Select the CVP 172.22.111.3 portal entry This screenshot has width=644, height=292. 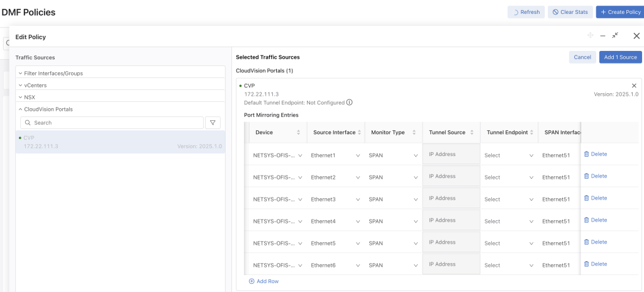120,142
